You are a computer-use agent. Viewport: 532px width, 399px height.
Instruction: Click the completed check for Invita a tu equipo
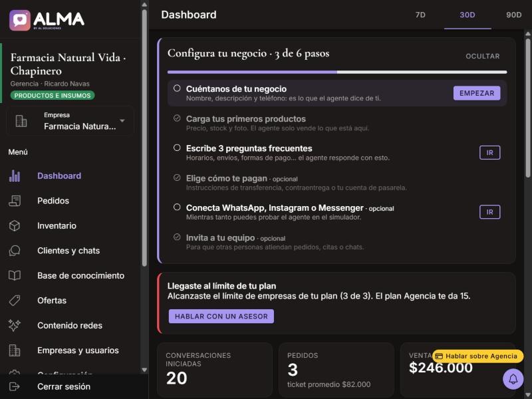point(177,237)
